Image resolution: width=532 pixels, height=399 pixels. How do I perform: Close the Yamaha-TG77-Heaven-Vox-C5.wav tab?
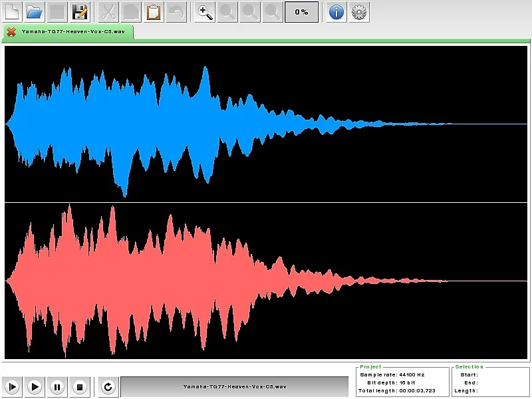[x=11, y=32]
